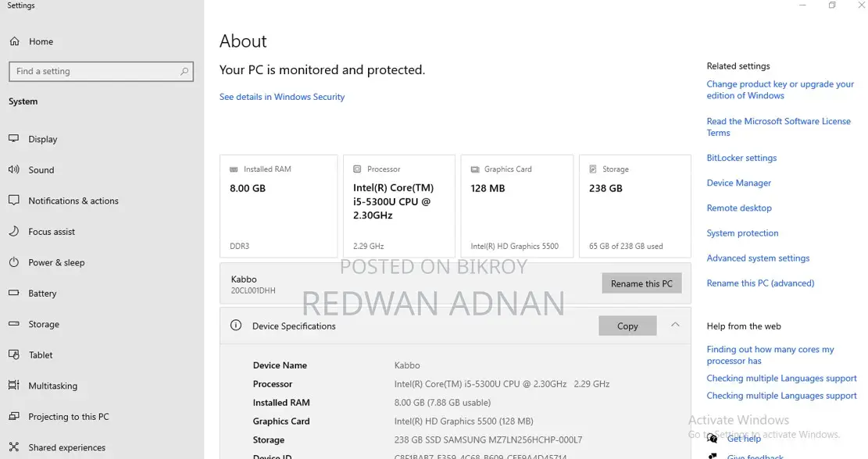
Task: Click the Graphics Card card icon
Action: click(x=475, y=169)
